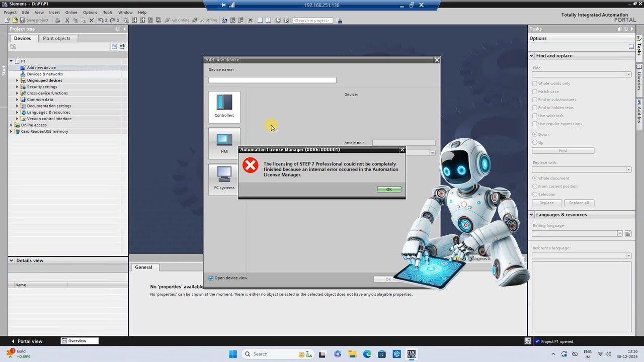Select the HMI device category
The height and width of the screenshot is (362, 644).
point(224,143)
